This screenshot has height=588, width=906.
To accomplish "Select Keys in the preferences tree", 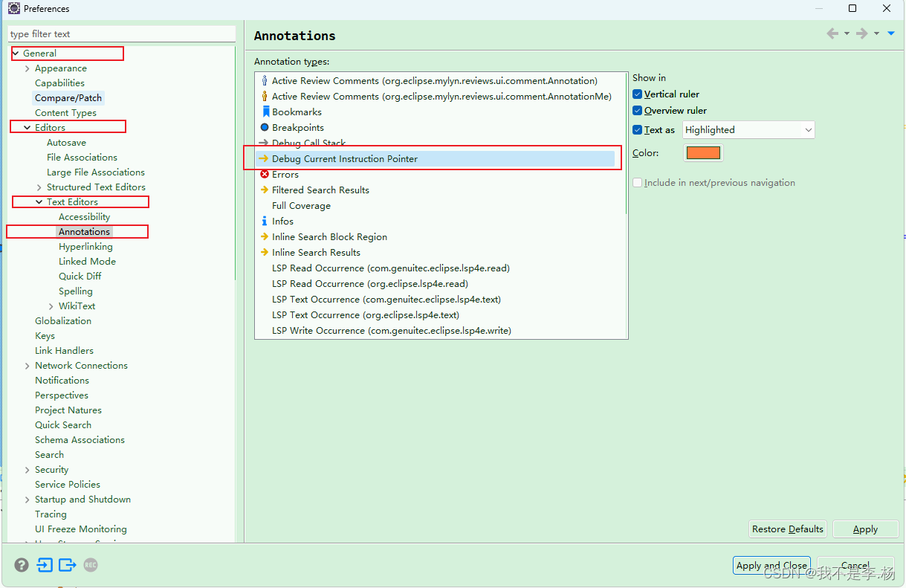I will point(45,336).
